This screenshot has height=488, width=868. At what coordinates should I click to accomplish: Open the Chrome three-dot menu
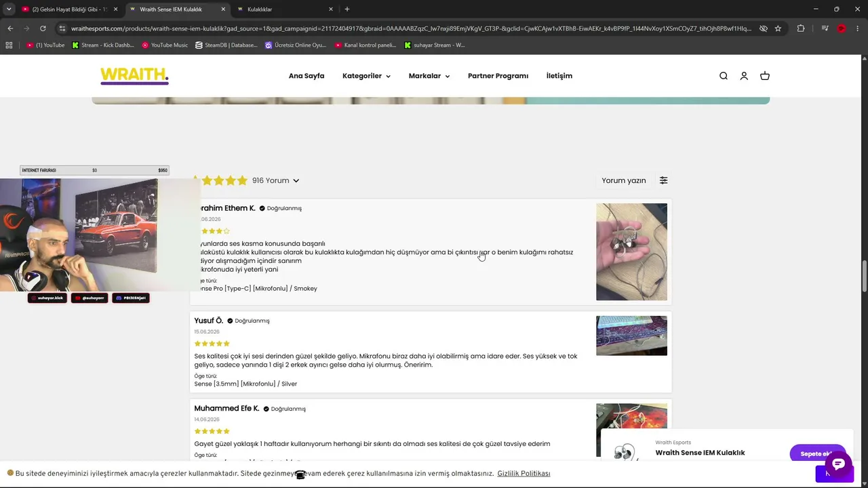click(x=858, y=28)
